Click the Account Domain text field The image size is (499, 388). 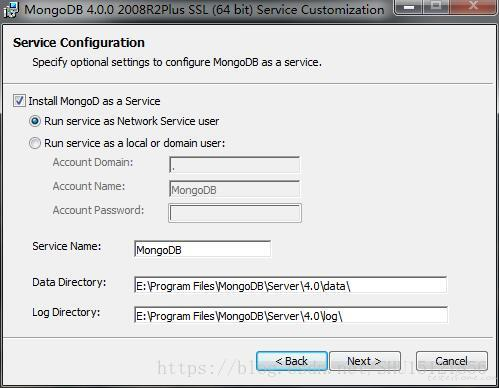234,165
